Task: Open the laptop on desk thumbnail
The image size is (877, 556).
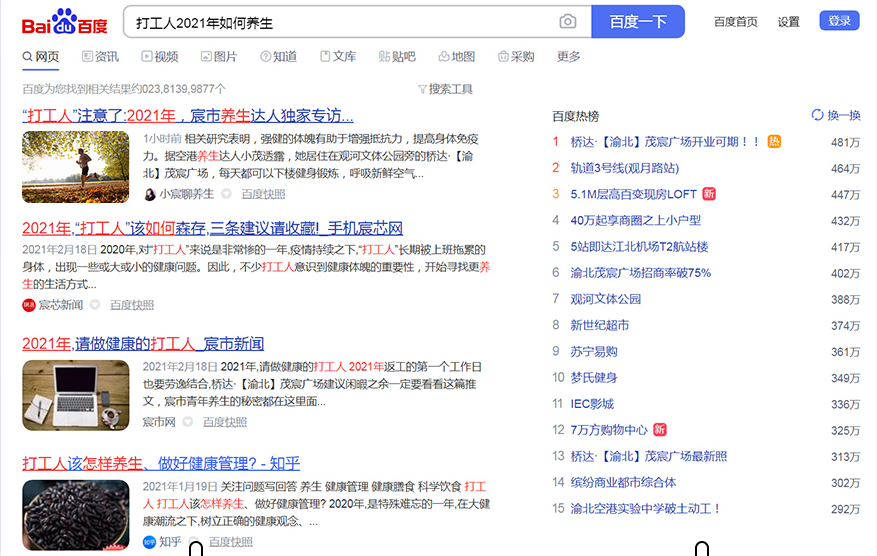Action: 76,395
